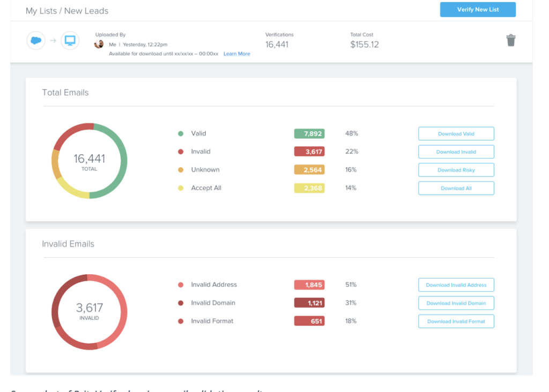Click the Download Valid button
549x392 pixels.
456,134
